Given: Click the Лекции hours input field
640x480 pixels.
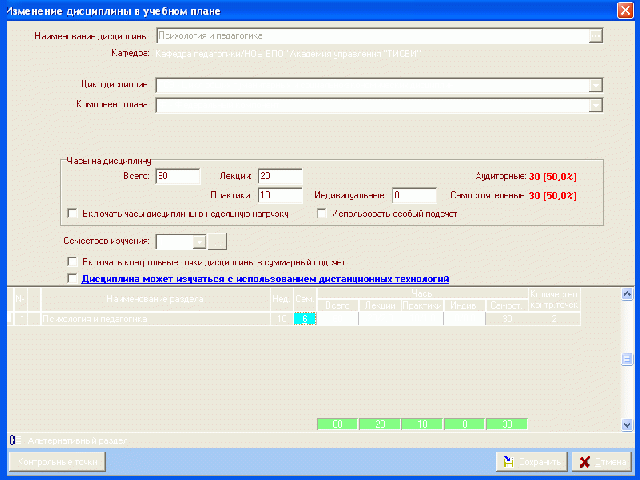Looking at the screenshot, I should point(279,176).
